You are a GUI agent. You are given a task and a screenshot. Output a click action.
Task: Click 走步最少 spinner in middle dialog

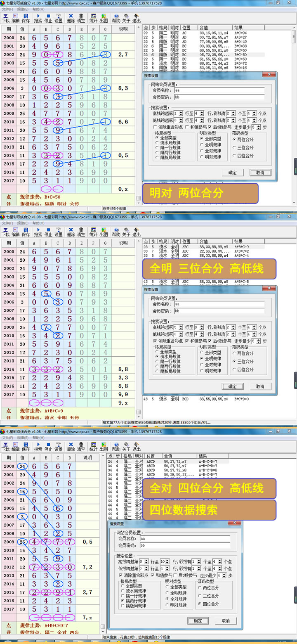[256, 341]
